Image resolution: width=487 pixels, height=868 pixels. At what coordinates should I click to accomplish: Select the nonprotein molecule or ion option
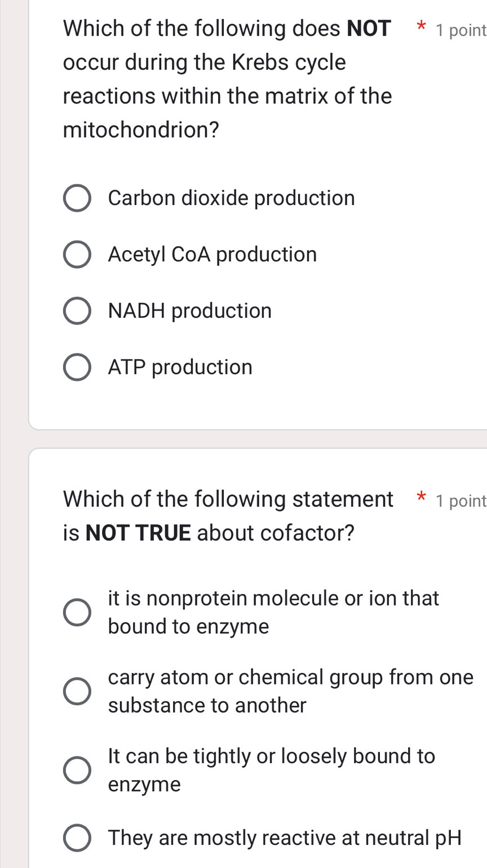click(x=77, y=612)
